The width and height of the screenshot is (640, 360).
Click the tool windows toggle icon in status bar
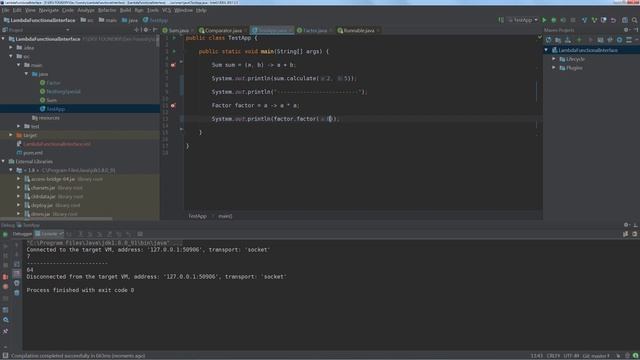(5, 356)
